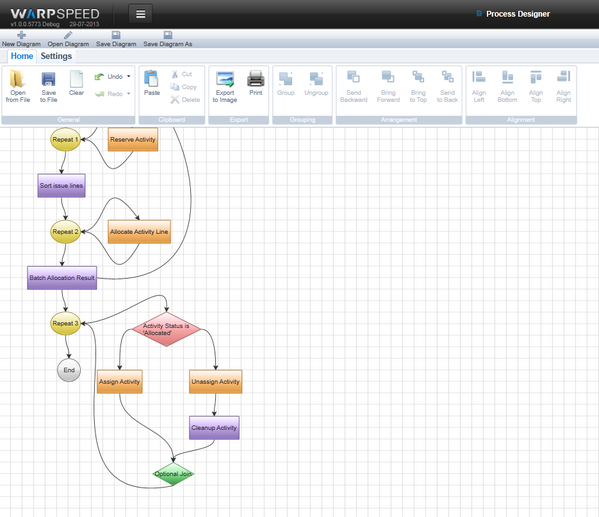The width and height of the screenshot is (599, 517).
Task: Select the Sort issue lines node
Action: coord(62,186)
